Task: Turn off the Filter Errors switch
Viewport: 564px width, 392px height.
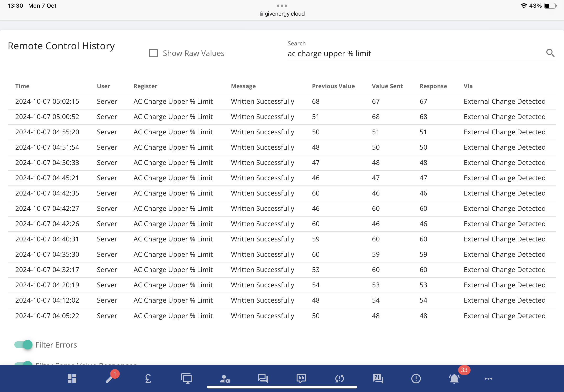Action: coord(23,345)
